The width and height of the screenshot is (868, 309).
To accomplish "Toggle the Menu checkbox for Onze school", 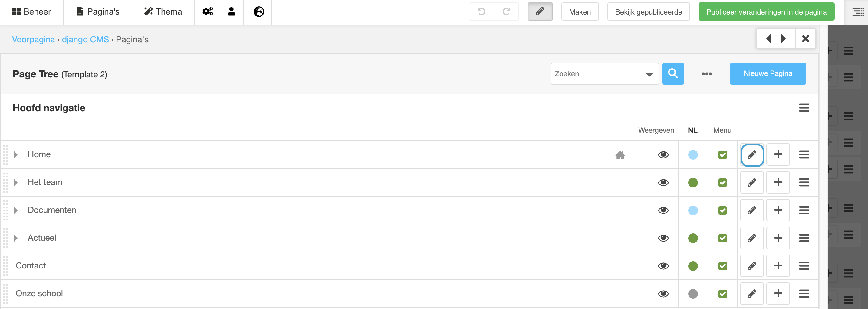I will coord(722,294).
